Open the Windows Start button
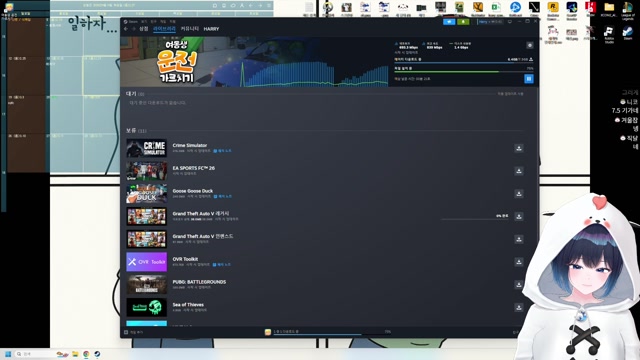The image size is (640, 360). [8, 354]
